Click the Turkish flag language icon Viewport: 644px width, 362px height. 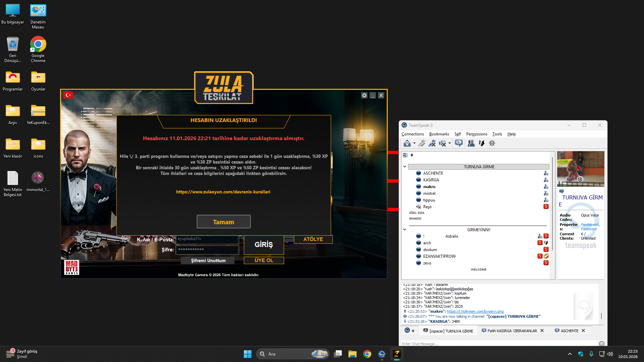click(68, 95)
